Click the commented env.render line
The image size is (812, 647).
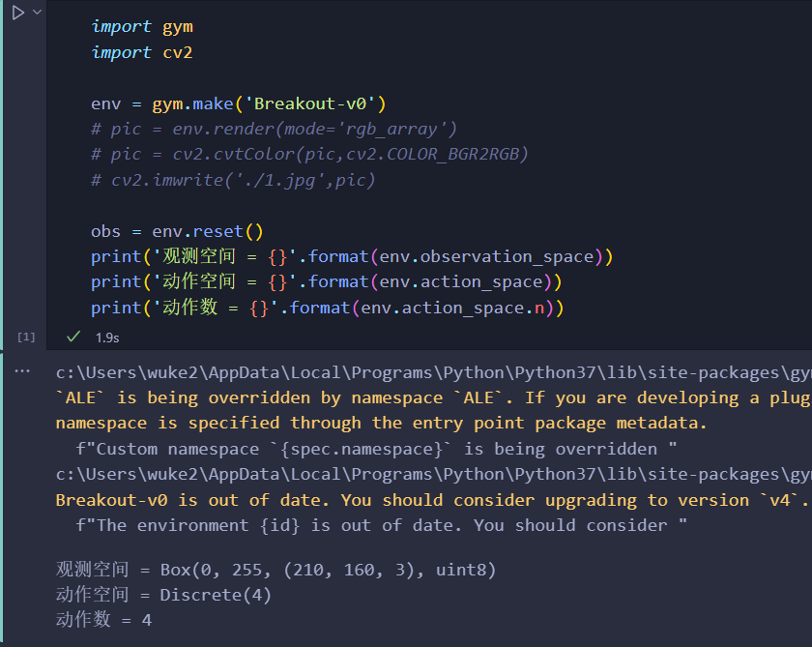(274, 129)
